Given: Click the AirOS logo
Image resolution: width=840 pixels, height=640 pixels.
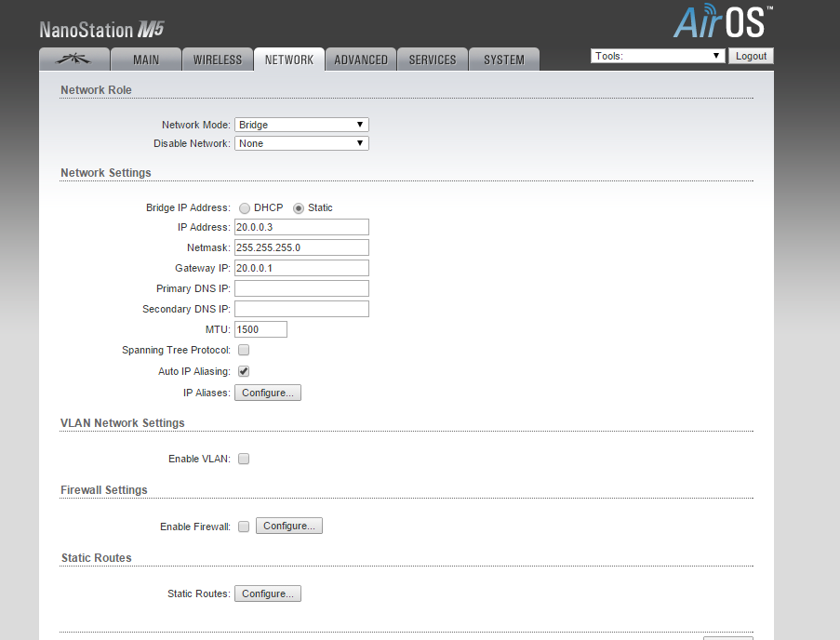Looking at the screenshot, I should click(x=722, y=21).
